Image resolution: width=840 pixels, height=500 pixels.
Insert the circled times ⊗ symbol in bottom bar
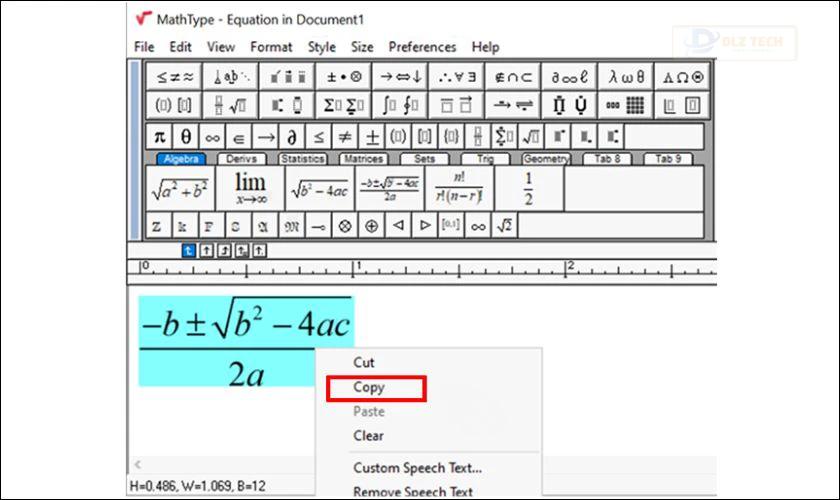coord(346,226)
